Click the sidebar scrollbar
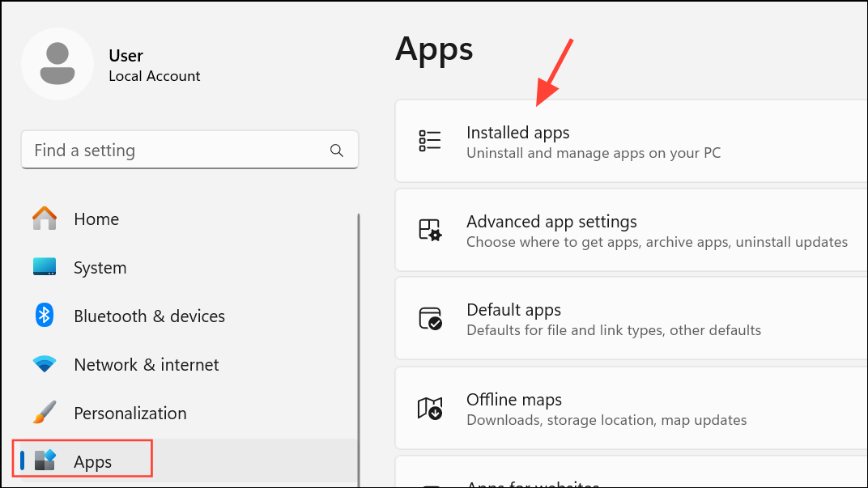This screenshot has width=868, height=488. [x=357, y=324]
